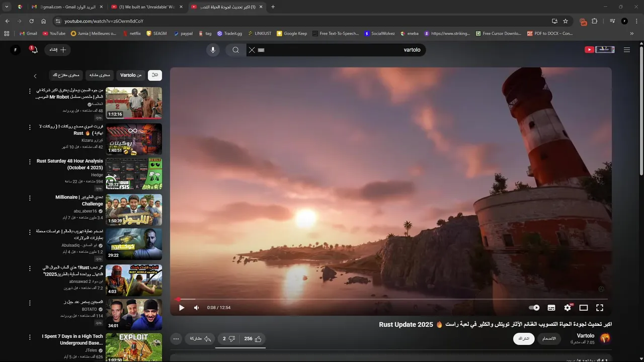
Task: Select the الكل filter chip
Action: coord(155,75)
